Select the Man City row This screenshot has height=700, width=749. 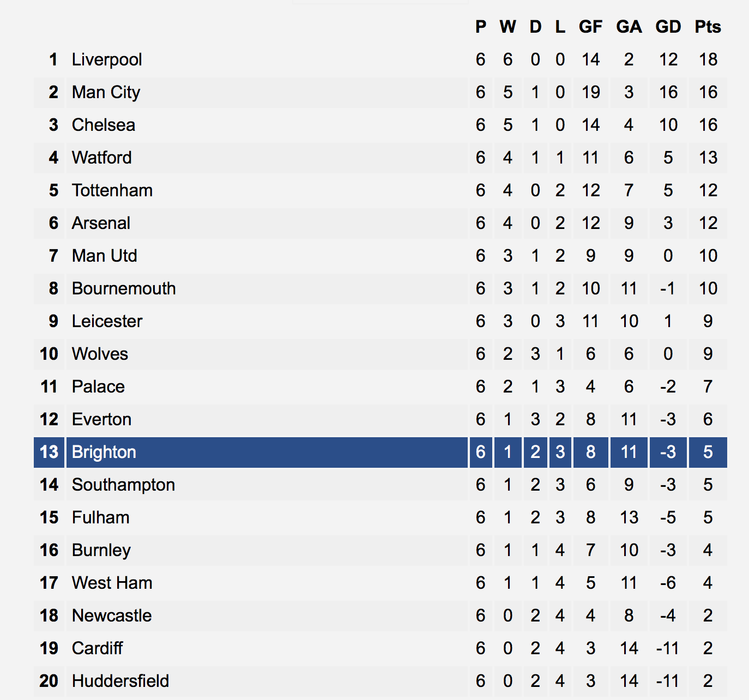coord(380,92)
